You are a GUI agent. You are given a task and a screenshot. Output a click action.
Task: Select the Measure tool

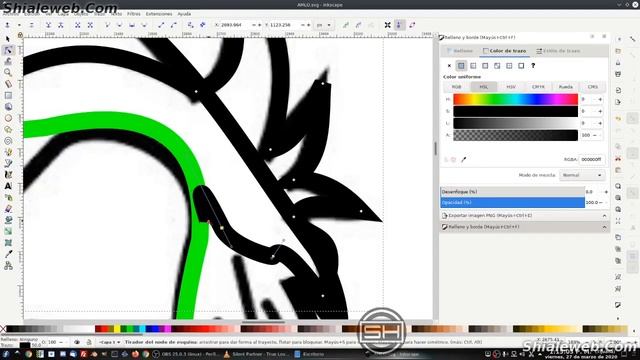8,84
